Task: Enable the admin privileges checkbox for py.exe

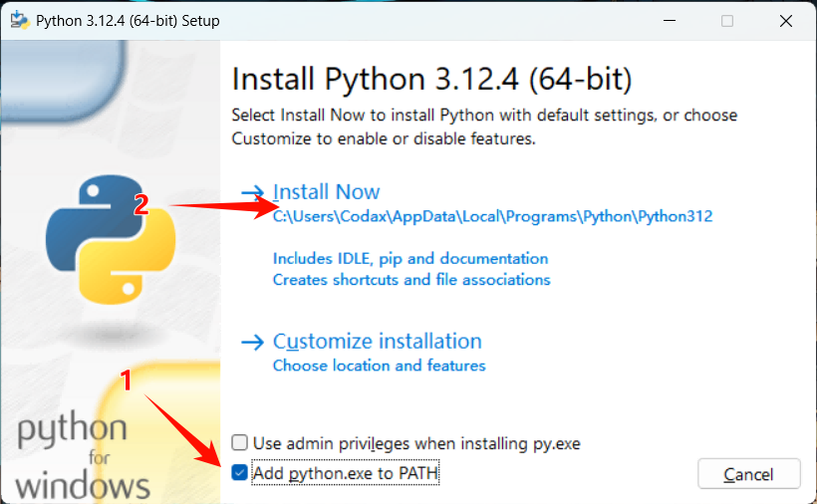Action: 240,442
